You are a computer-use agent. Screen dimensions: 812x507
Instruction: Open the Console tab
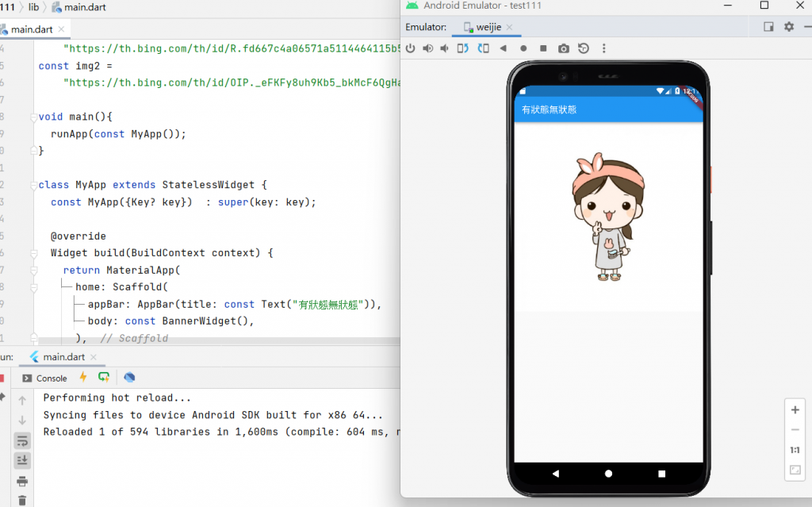45,378
